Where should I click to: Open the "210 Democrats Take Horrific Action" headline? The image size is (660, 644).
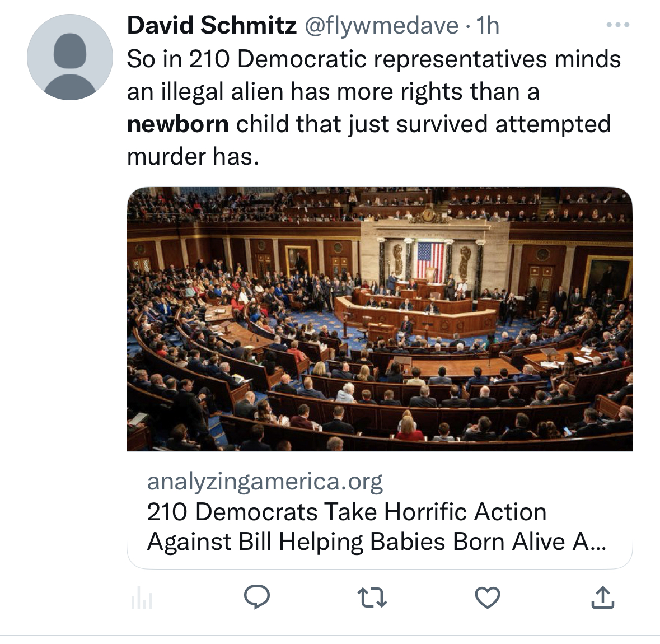click(347, 512)
